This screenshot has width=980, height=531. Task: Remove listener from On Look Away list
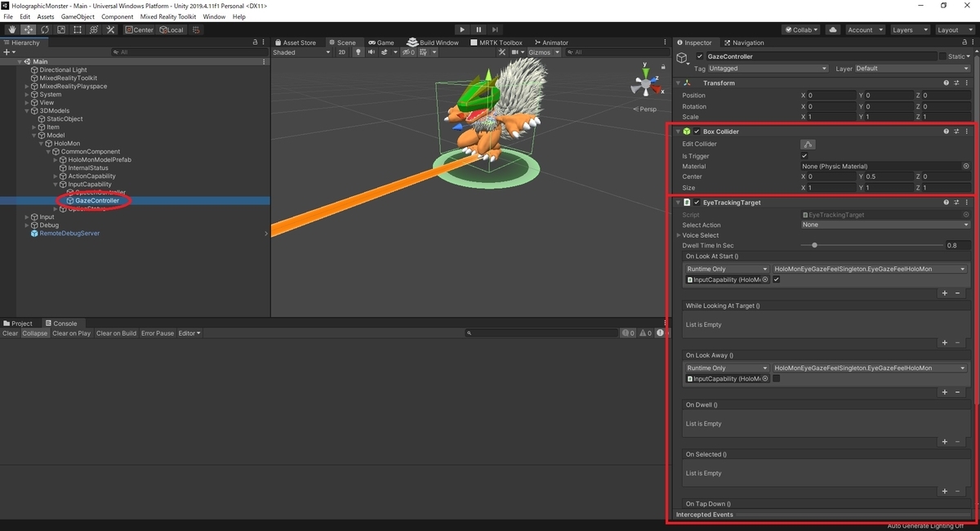pos(957,392)
